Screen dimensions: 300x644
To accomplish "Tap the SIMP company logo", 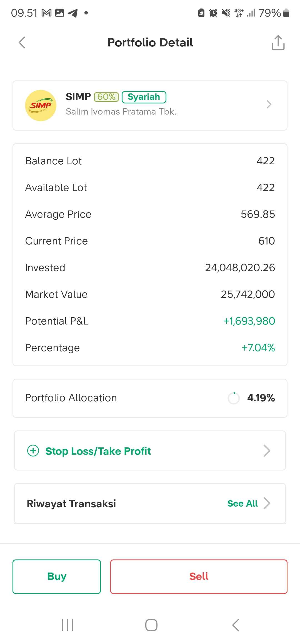I will tap(41, 105).
